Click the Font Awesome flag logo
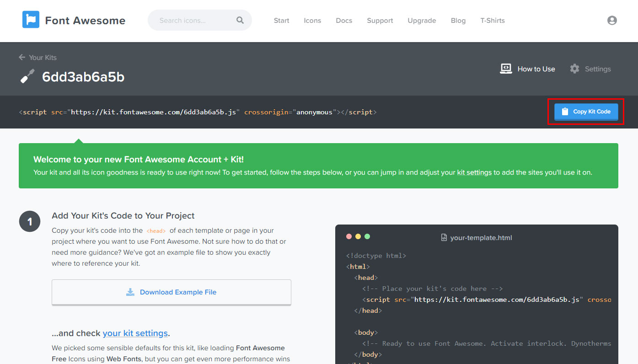Image resolution: width=638 pixels, height=364 pixels. click(x=31, y=20)
